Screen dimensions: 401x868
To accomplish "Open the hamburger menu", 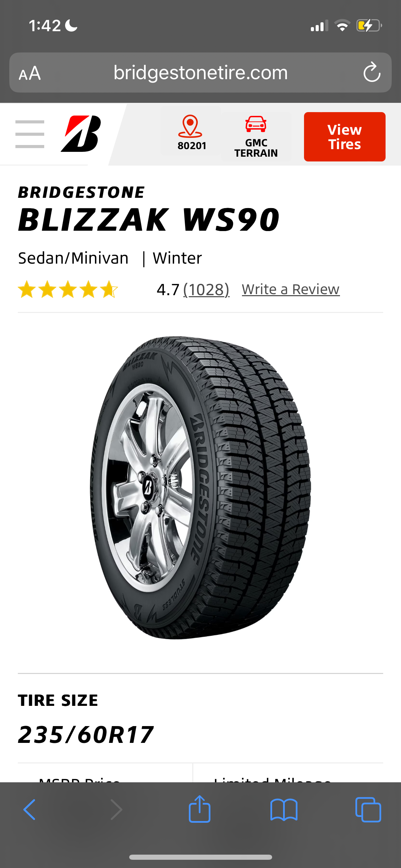I will coord(30,134).
